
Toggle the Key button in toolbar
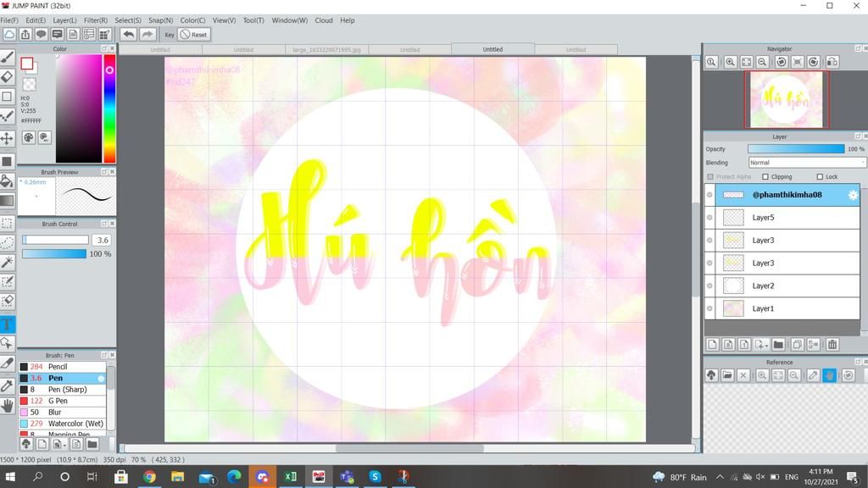pyautogui.click(x=170, y=34)
